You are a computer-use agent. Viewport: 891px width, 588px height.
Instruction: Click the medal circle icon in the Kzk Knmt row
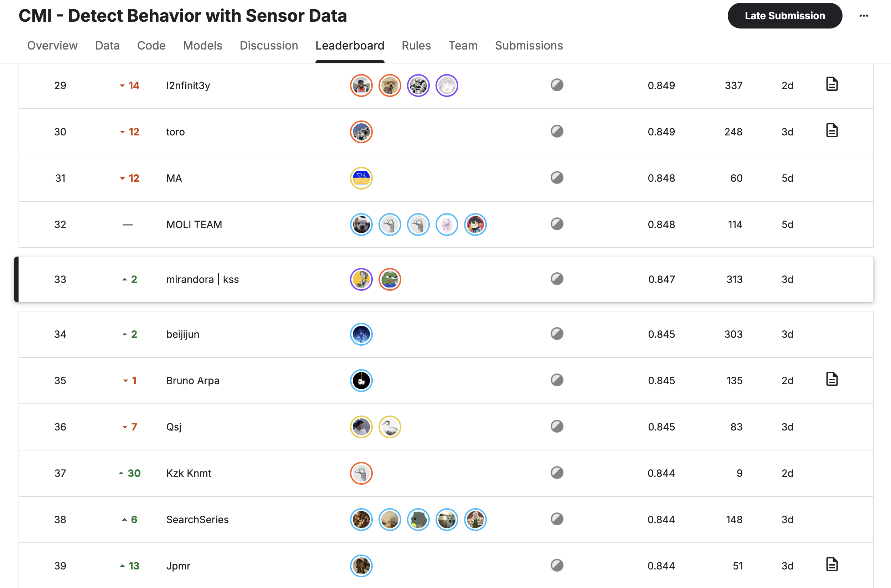point(557,473)
